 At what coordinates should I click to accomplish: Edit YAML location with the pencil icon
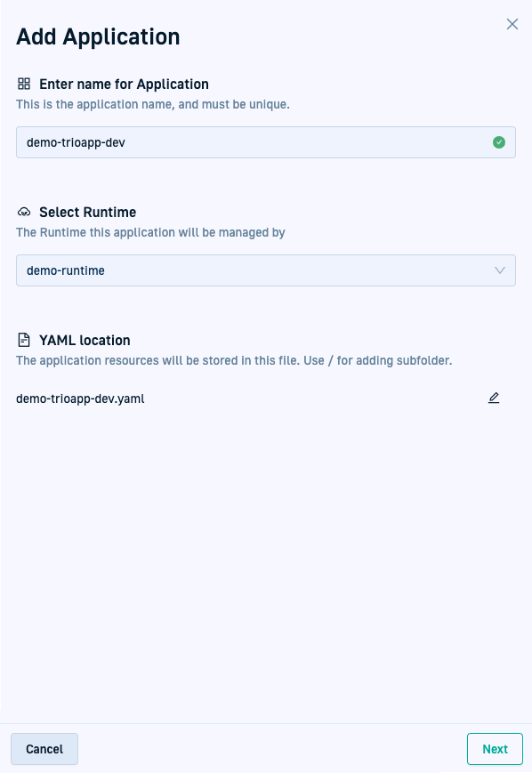pyautogui.click(x=494, y=398)
